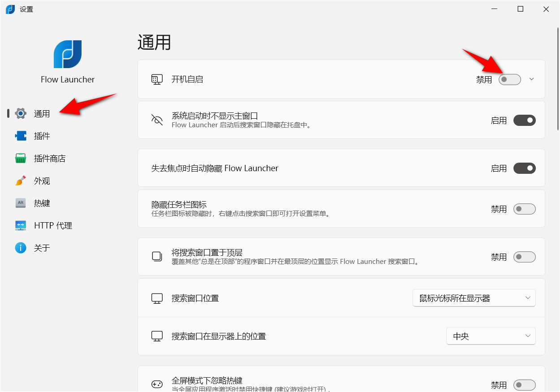This screenshot has width=560, height=392.
Task: Open the 搜索窗口位置 dropdown showing 鼠标光标所在显示器
Action: pos(474,297)
